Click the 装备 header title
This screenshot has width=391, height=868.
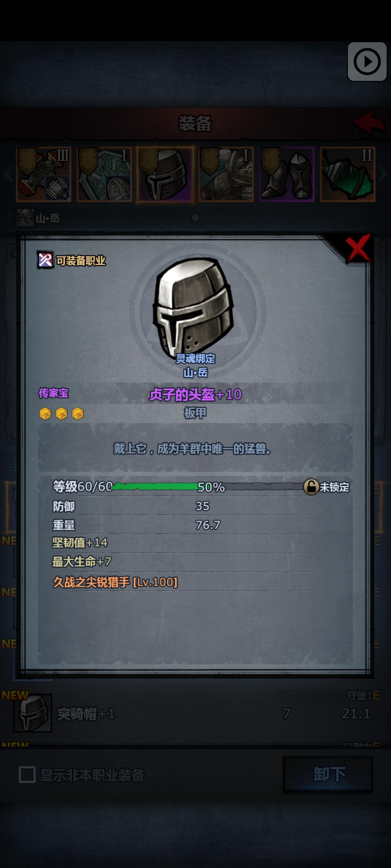(195, 123)
